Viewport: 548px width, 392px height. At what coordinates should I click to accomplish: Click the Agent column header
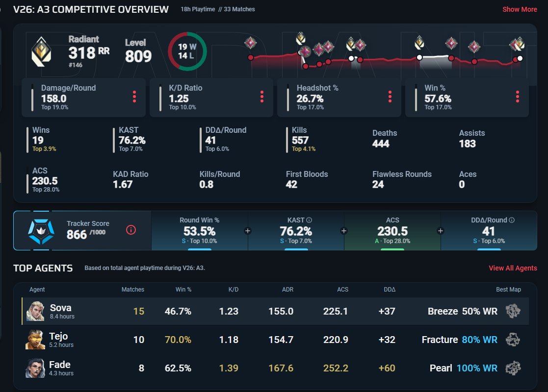(37, 290)
